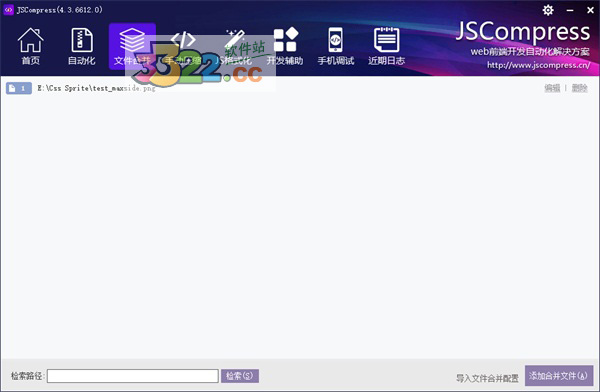600x392 pixels.
Task: Click the 检索(S) search button
Action: [x=240, y=376]
